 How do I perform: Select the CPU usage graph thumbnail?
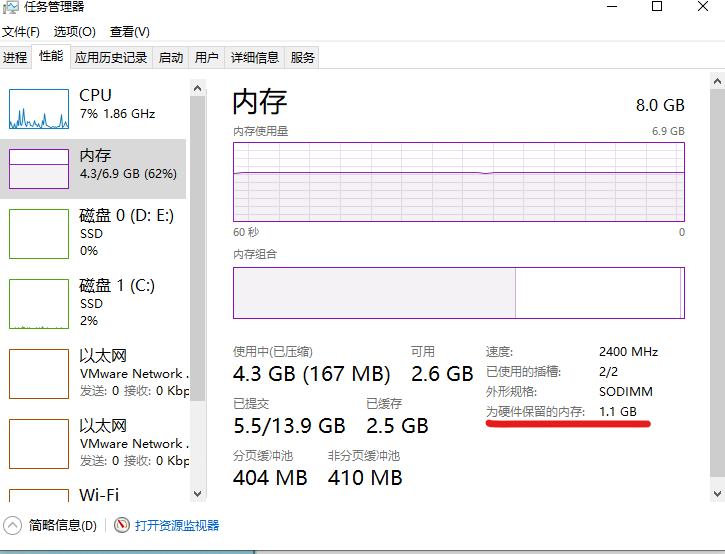39,109
